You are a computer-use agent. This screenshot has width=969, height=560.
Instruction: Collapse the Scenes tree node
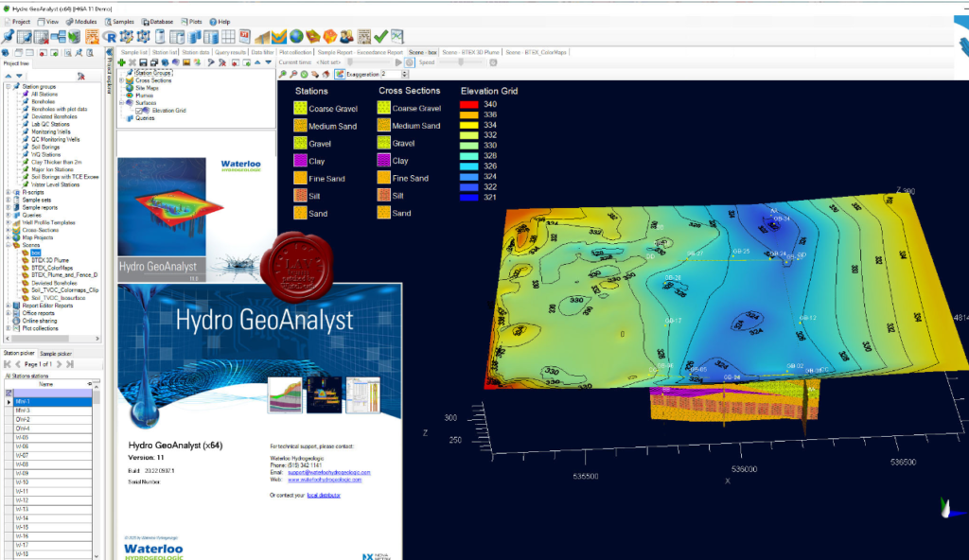(x=9, y=245)
